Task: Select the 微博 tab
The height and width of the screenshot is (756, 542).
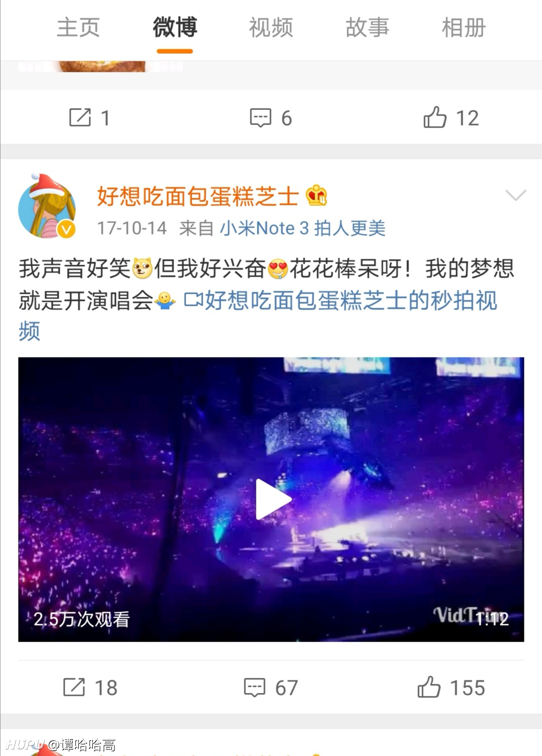Action: (x=175, y=27)
